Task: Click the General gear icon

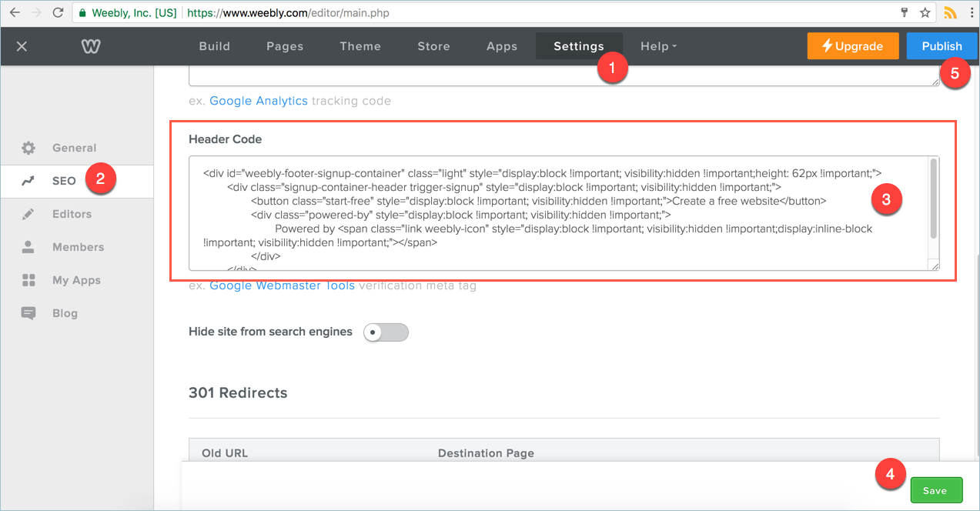Action: (x=28, y=148)
